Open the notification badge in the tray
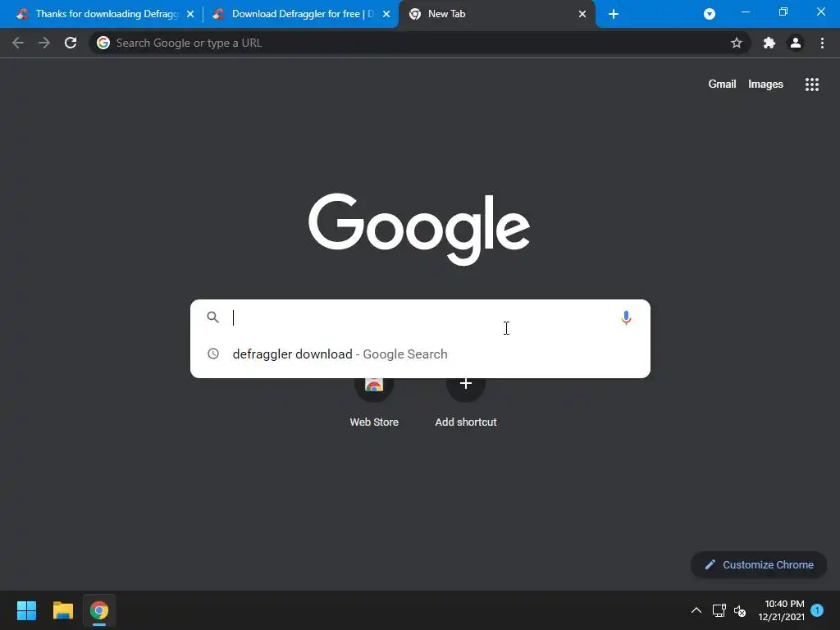This screenshot has width=840, height=630. pos(817,609)
